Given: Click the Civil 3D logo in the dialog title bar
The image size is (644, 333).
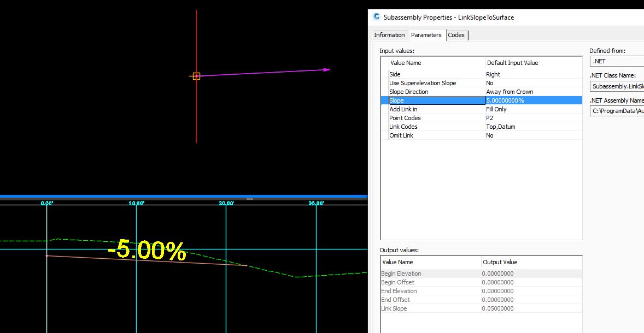Looking at the screenshot, I should 376,16.
